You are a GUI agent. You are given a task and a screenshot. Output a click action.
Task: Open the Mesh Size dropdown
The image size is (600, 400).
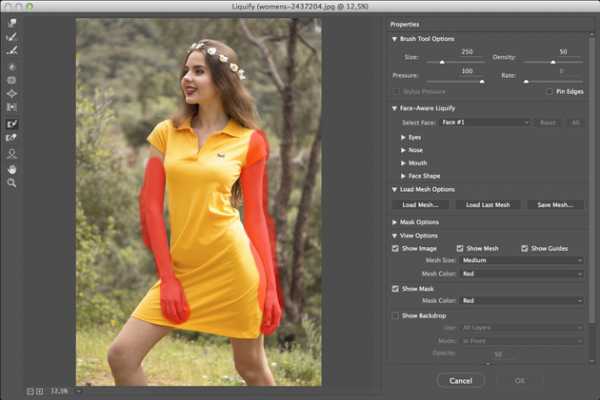point(522,260)
